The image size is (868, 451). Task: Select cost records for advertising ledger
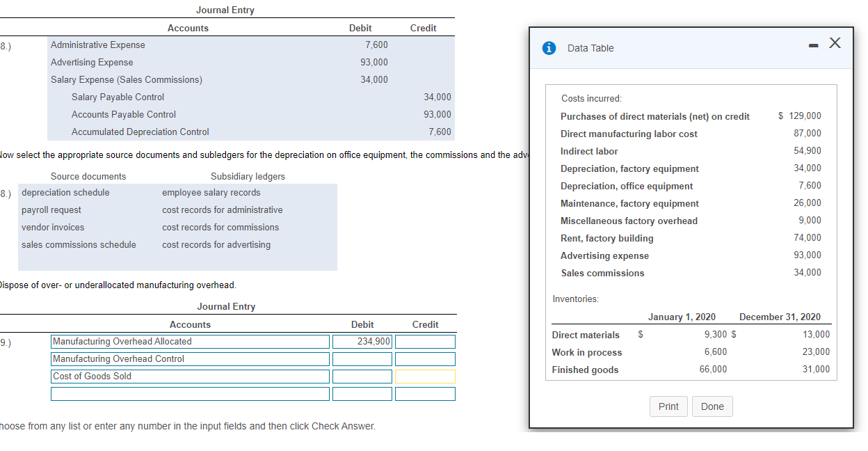coord(217,244)
